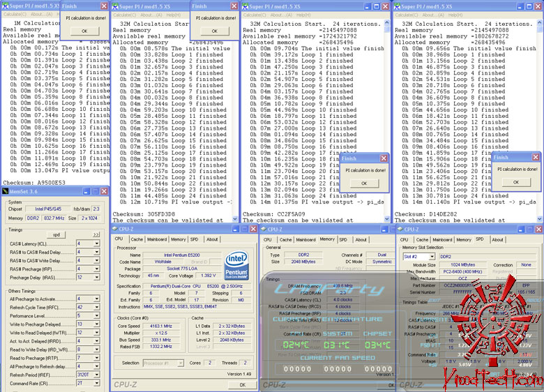
Task: Click the >> expand button in MemSet Timings
Action: tap(96, 235)
